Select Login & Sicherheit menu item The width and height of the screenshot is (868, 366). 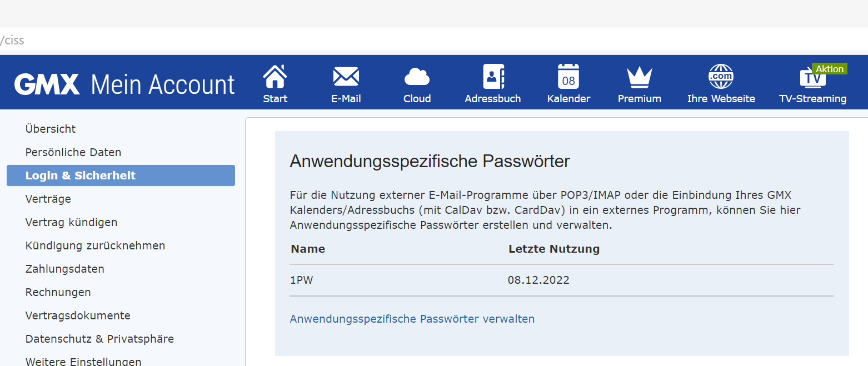[81, 176]
